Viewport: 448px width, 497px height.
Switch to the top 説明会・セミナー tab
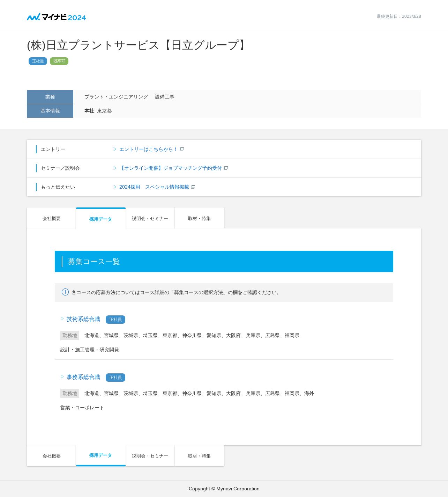tap(150, 218)
